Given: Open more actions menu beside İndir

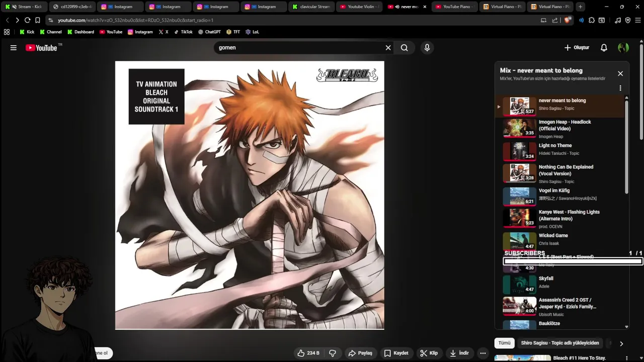Looking at the screenshot, I should 483,353.
